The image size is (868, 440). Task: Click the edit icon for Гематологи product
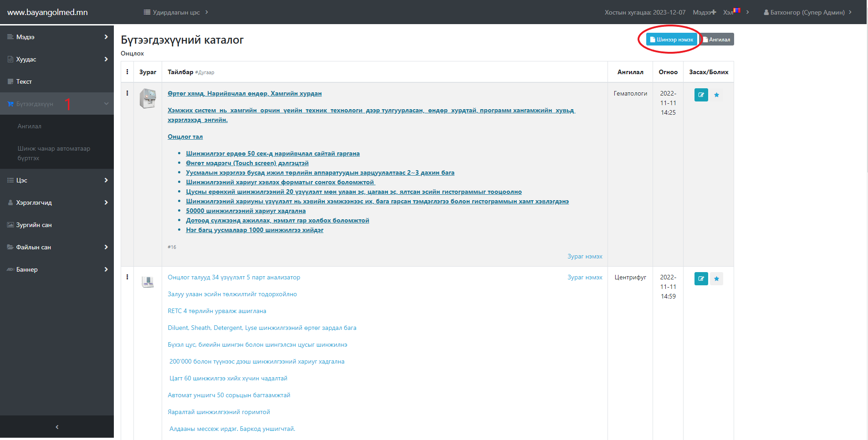click(x=701, y=95)
